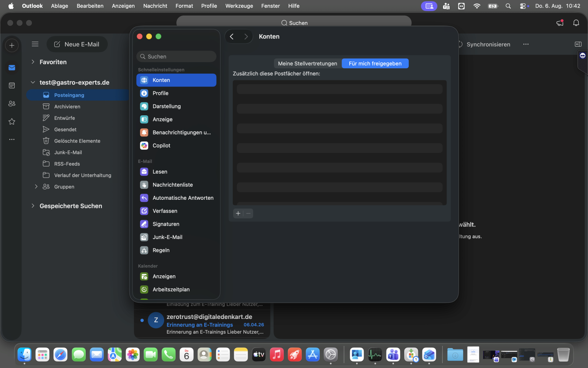Open Nachrichtenliste settings
This screenshot has width=588, height=368.
pos(176,185)
